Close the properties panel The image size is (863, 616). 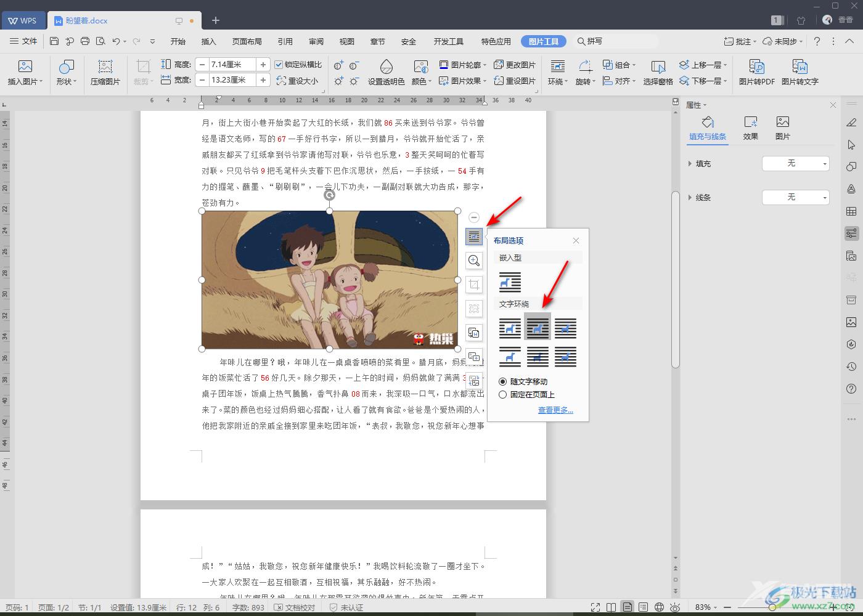click(833, 105)
